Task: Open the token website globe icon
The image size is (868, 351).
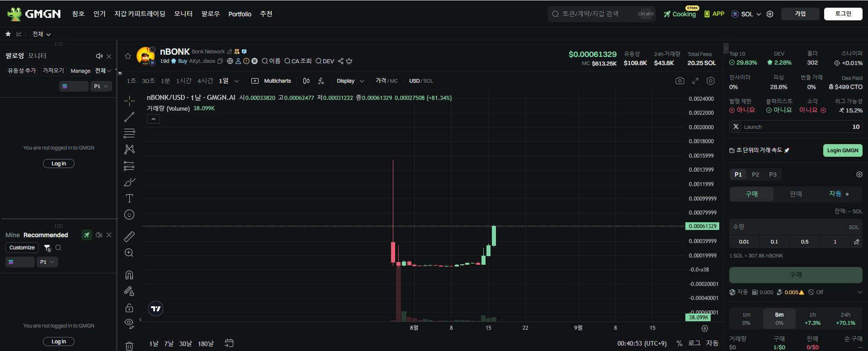Action: 230,61
